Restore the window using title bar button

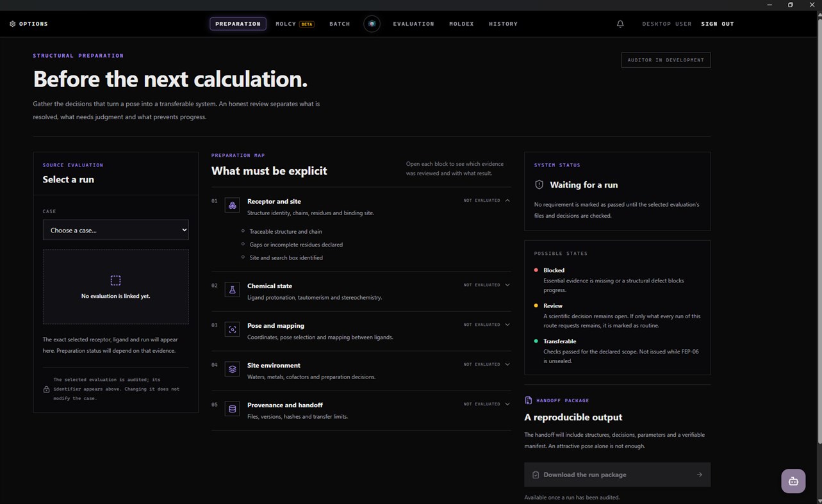point(790,4)
